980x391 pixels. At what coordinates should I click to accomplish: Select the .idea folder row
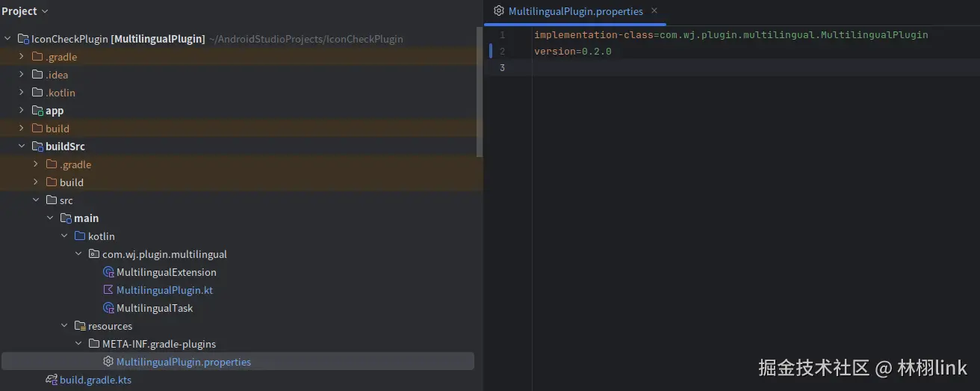[238, 75]
